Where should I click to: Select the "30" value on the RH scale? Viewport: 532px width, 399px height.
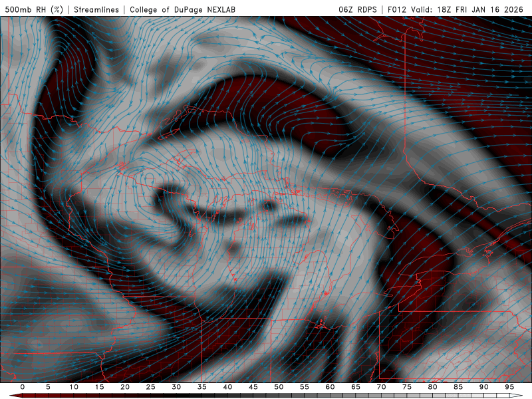coord(176,387)
